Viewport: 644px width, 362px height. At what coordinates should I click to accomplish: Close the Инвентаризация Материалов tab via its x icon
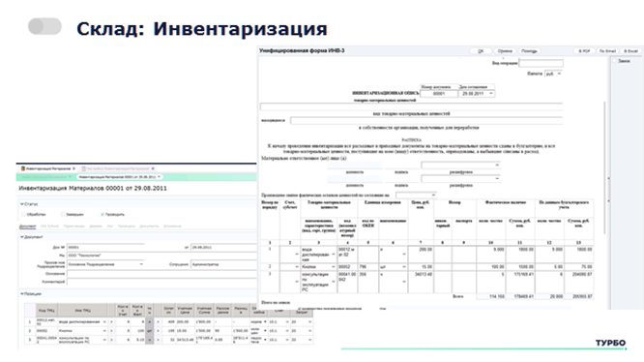73,168
